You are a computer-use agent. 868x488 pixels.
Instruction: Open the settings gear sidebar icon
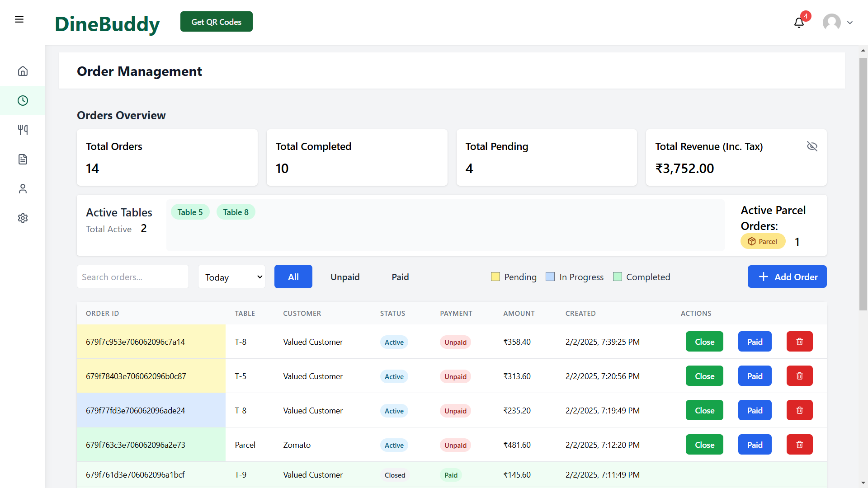(23, 218)
